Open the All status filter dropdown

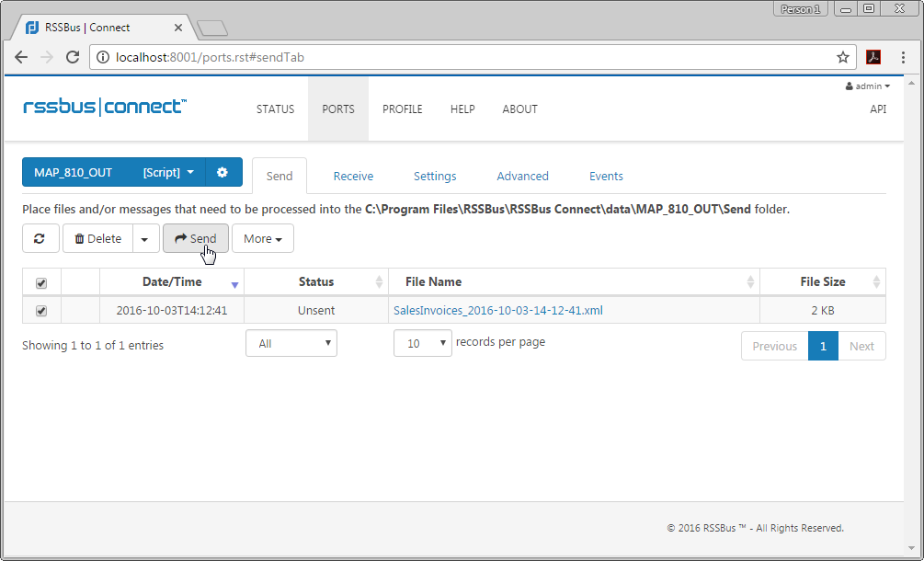[x=291, y=343]
